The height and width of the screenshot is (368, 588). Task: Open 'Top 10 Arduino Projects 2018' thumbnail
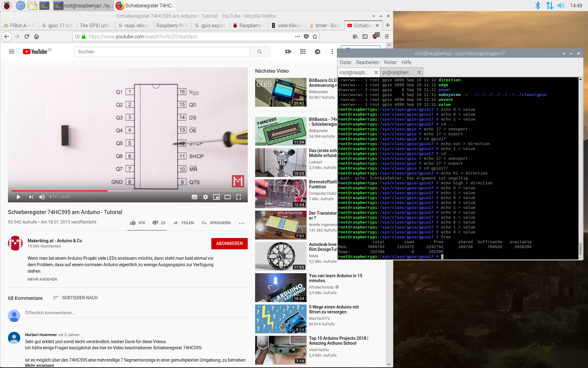click(x=281, y=350)
